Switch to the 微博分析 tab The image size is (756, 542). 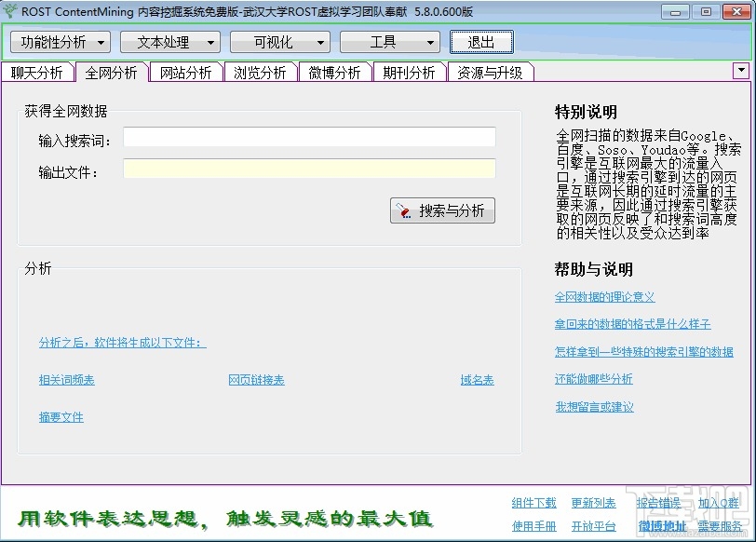click(334, 71)
